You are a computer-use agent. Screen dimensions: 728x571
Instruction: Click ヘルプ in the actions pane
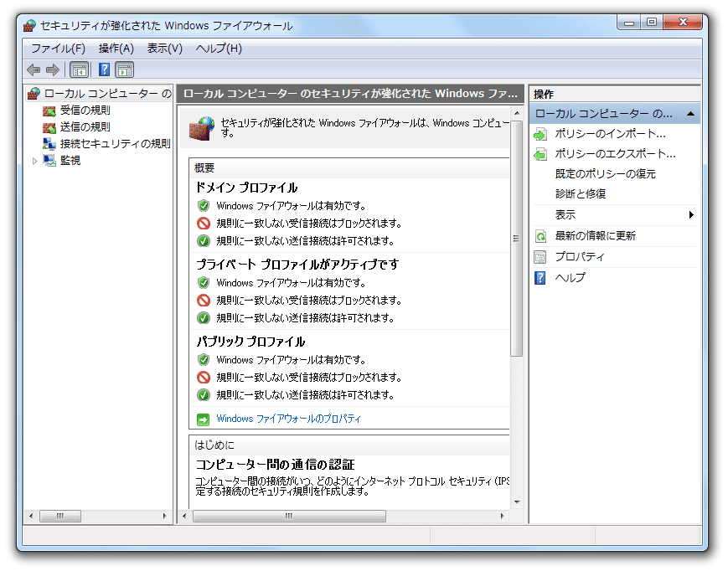coord(571,278)
